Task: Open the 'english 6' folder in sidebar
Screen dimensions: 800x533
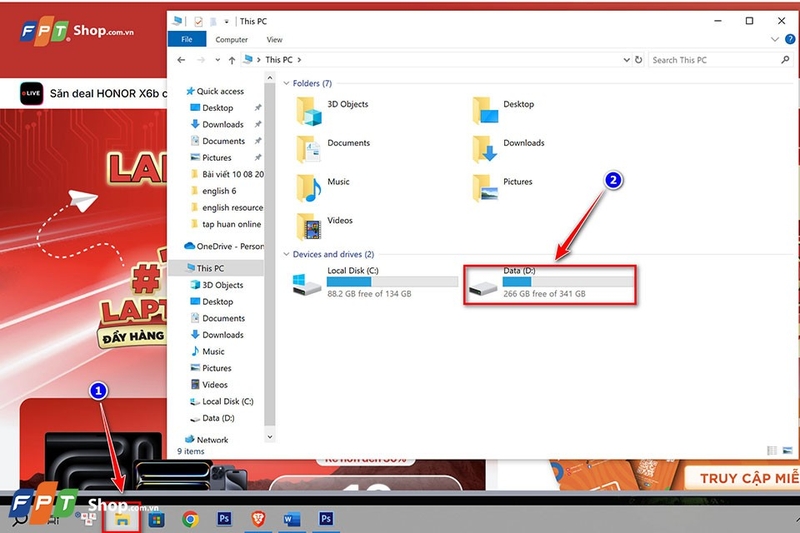Action: [214, 191]
